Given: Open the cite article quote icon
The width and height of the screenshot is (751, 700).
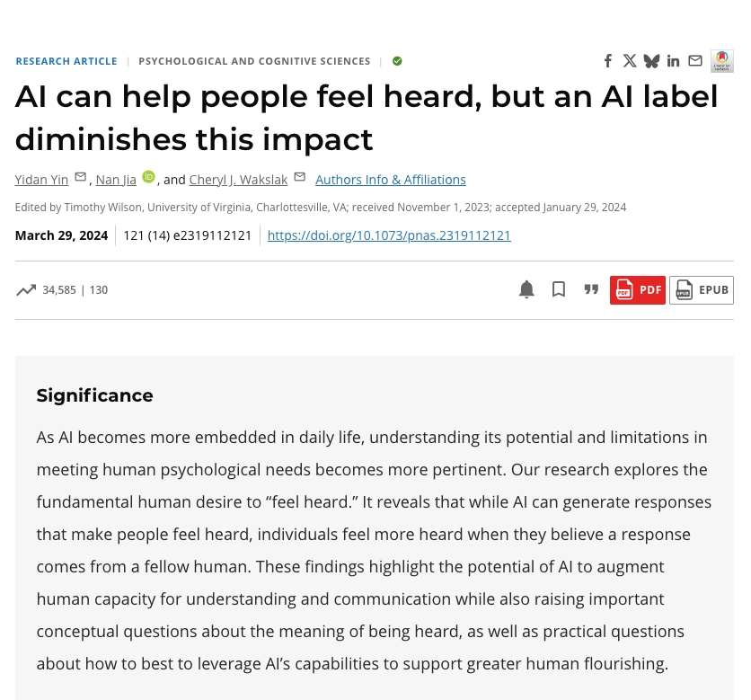Looking at the screenshot, I should point(591,289).
